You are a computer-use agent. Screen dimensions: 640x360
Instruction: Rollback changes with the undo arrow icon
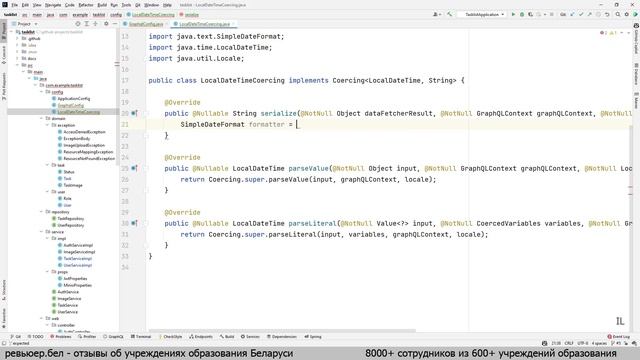pyautogui.click(x=607, y=14)
